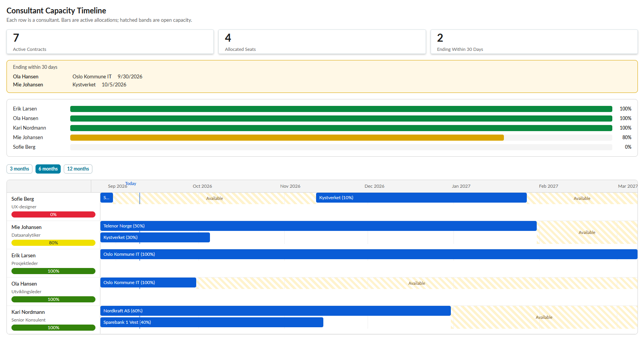
Task: Select the Kystverket (30%) allocation bar
Action: 155,237
